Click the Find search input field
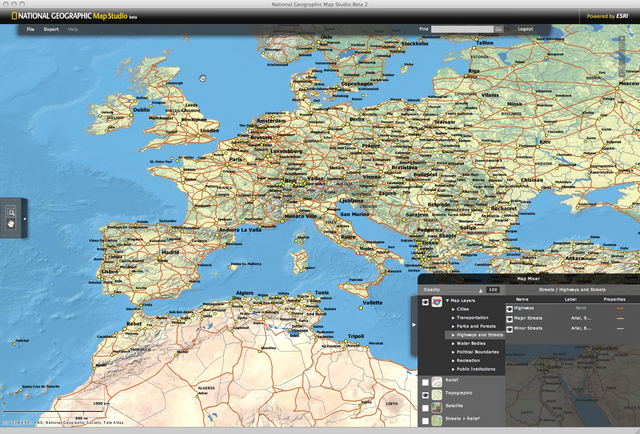The width and height of the screenshot is (640, 434). (462, 29)
